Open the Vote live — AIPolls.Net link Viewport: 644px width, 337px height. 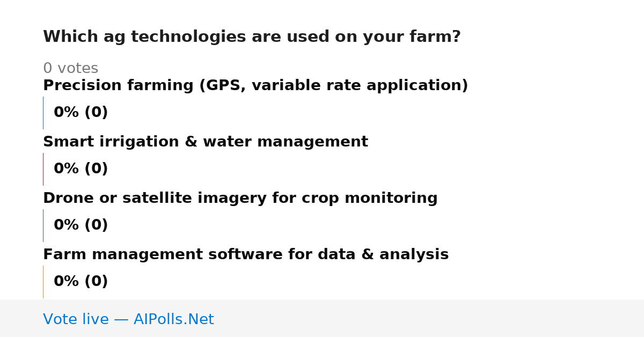pyautogui.click(x=128, y=319)
